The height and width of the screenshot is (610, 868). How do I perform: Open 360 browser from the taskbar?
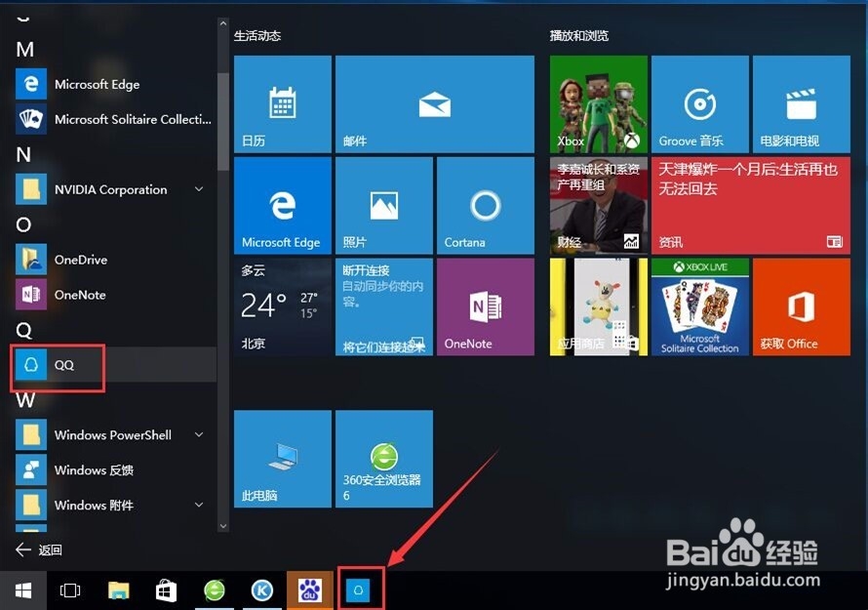[x=215, y=590]
